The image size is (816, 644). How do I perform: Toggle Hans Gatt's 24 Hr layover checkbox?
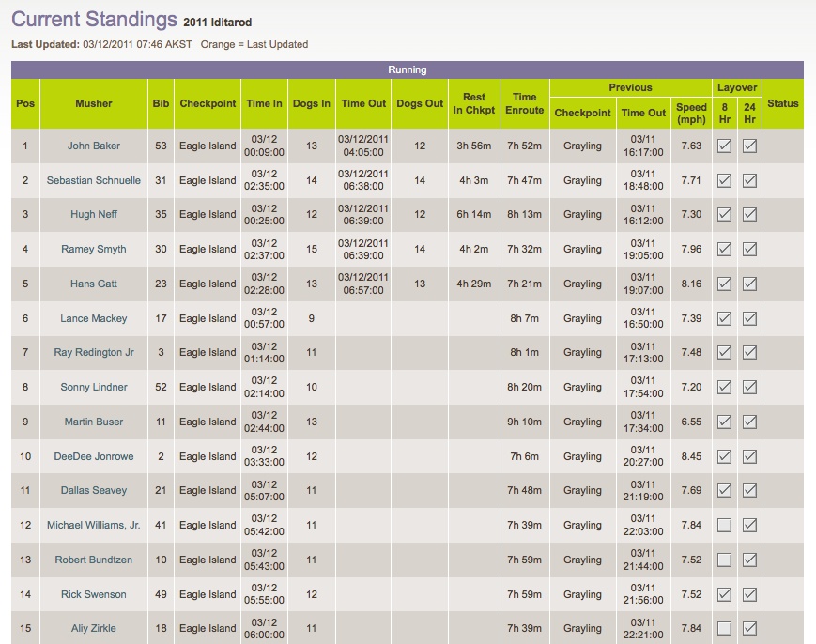(x=749, y=284)
